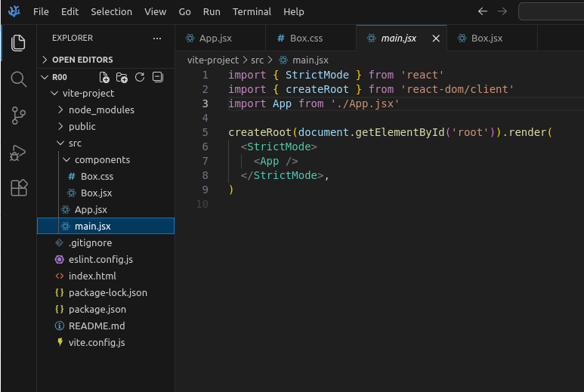584x392 pixels.
Task: Expand the Open Editors section
Action: pos(82,60)
